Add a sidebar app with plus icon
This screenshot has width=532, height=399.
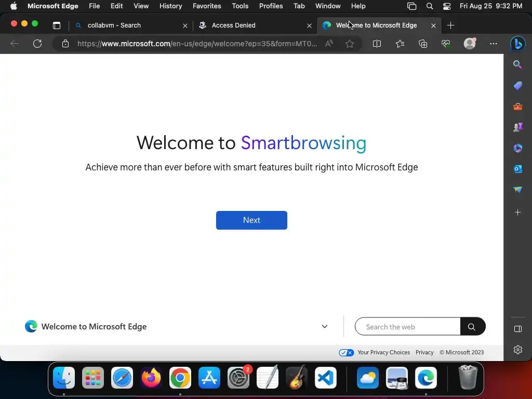pyautogui.click(x=518, y=212)
